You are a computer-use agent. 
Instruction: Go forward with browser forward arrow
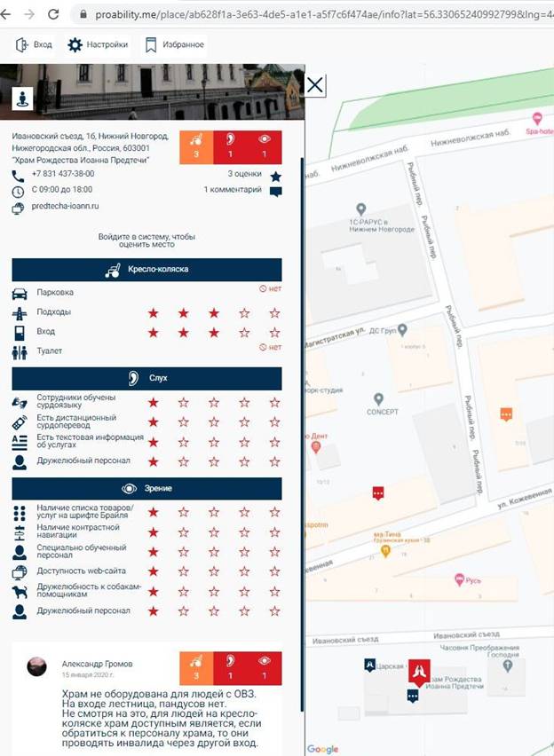click(29, 14)
